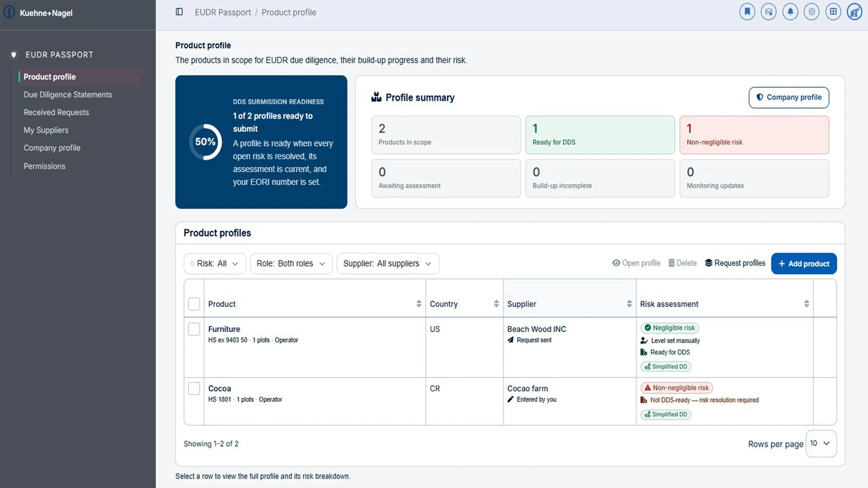Open the user avatar menu
Screen dimensions: 868x488
click(x=855, y=12)
